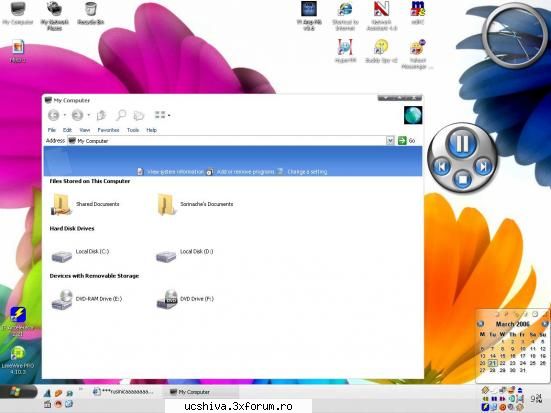The height and width of the screenshot is (413, 551).
Task: Click the blue pause tray icon
Action: click(x=494, y=399)
